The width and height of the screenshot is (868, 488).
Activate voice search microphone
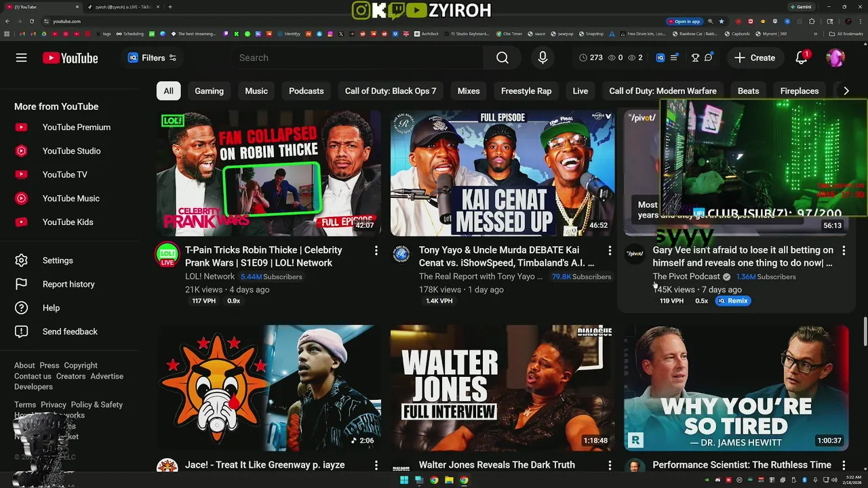(x=542, y=58)
